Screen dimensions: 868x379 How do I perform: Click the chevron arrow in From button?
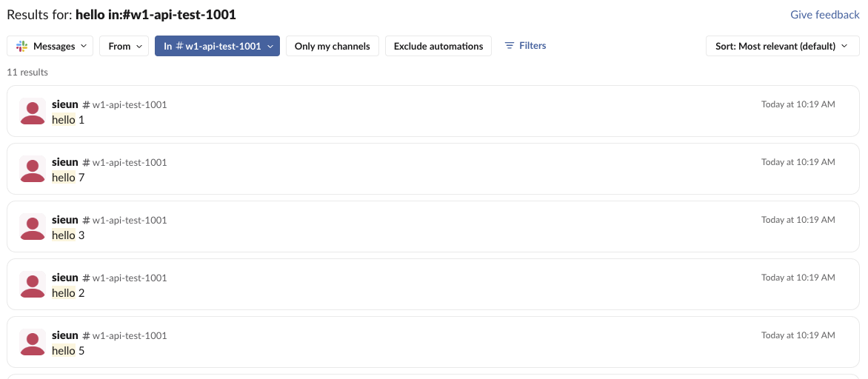pos(139,46)
